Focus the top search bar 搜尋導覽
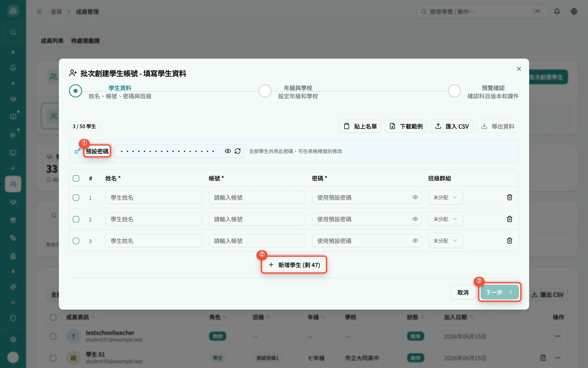588x368 pixels. click(x=482, y=11)
